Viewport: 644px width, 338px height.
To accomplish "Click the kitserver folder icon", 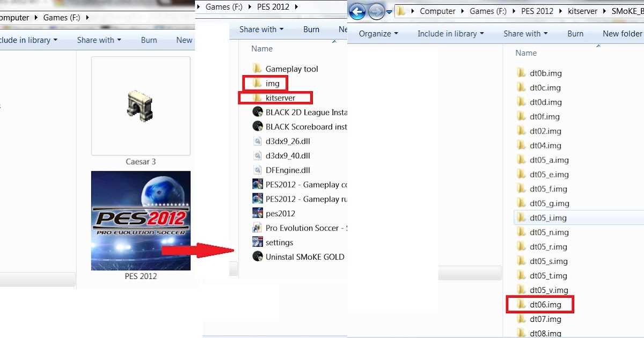I will tap(257, 98).
